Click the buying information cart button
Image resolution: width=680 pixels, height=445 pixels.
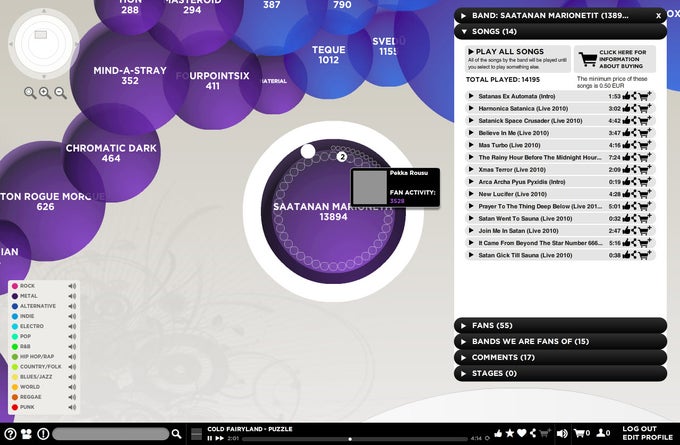click(615, 59)
